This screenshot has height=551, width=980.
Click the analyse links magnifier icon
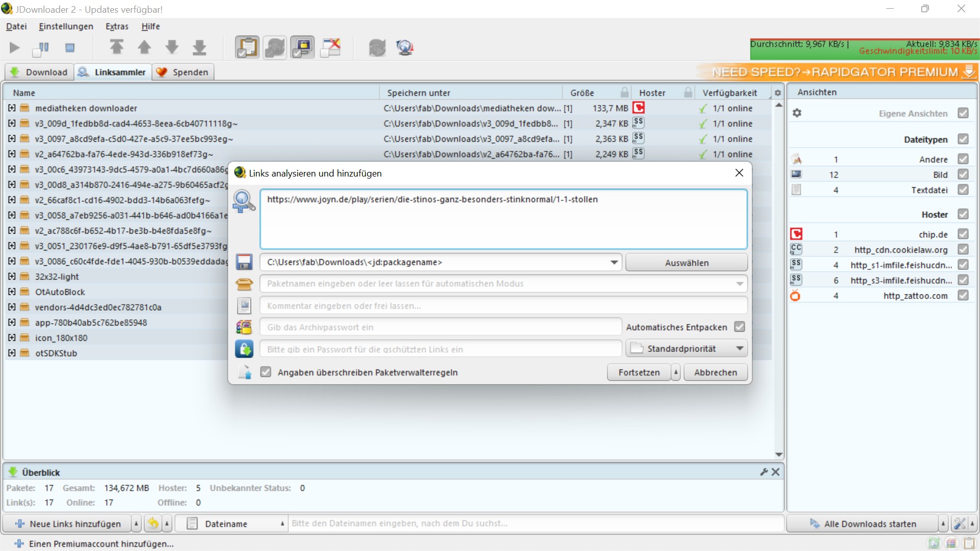pos(244,201)
